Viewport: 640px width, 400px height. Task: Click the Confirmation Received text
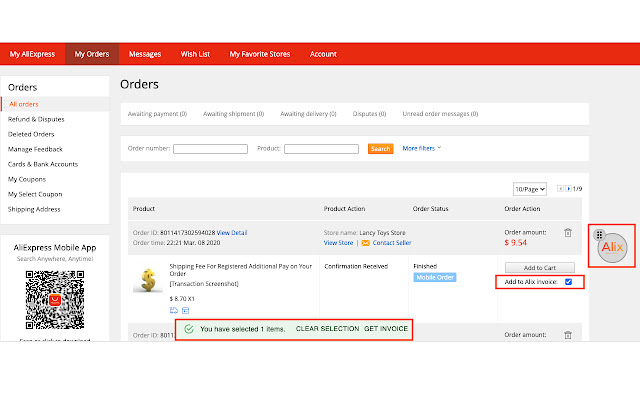pos(356,267)
